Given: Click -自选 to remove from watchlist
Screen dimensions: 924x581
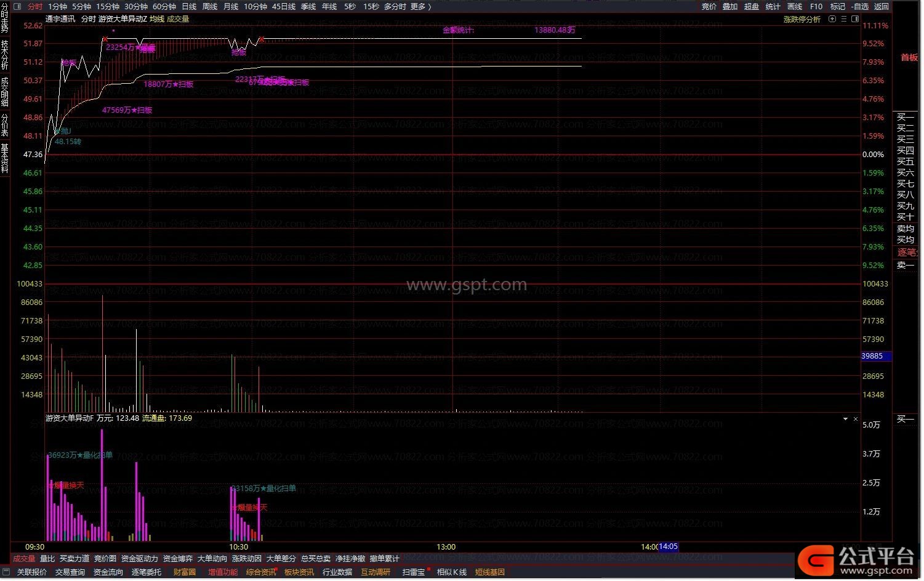Looking at the screenshot, I should (x=860, y=7).
